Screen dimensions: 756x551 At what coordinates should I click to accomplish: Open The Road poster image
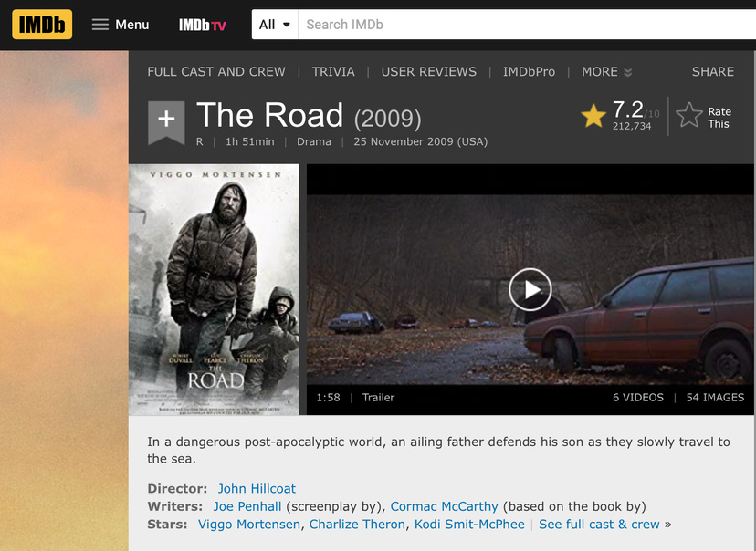[x=214, y=289]
